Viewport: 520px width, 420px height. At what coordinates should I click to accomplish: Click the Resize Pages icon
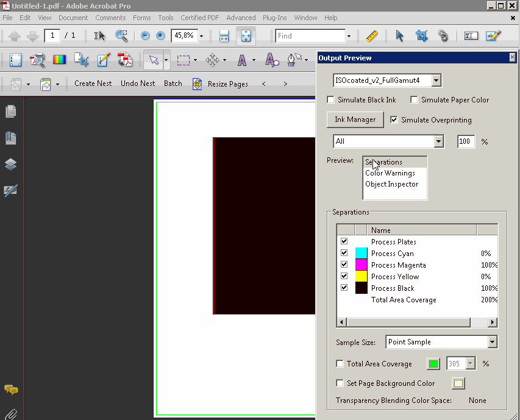pyautogui.click(x=198, y=84)
